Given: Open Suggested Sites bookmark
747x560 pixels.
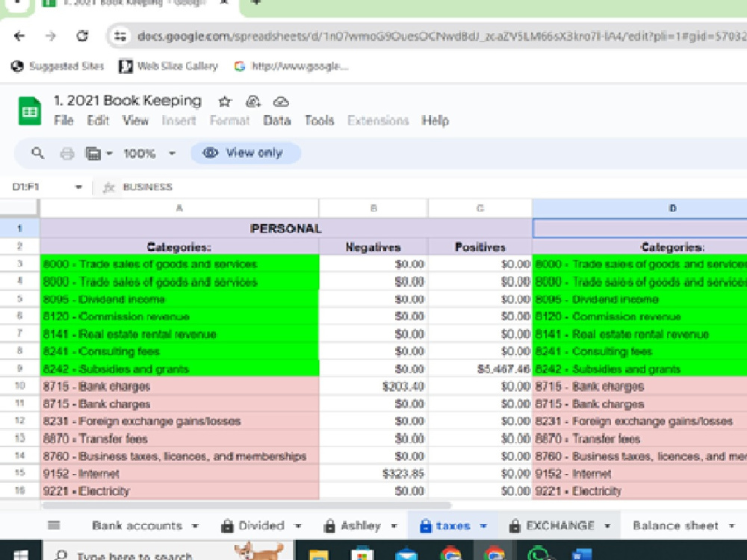Looking at the screenshot, I should [x=58, y=66].
